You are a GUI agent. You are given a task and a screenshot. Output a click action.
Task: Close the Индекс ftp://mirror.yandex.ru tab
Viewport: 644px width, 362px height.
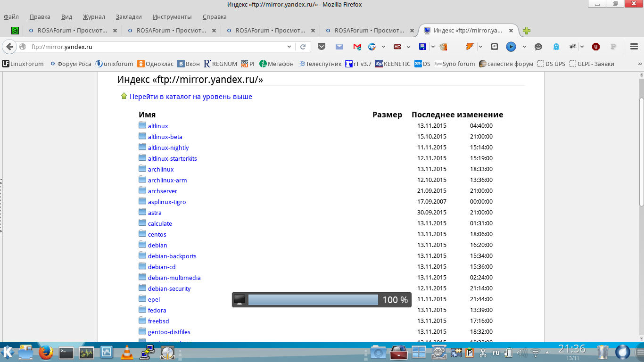pyautogui.click(x=512, y=31)
